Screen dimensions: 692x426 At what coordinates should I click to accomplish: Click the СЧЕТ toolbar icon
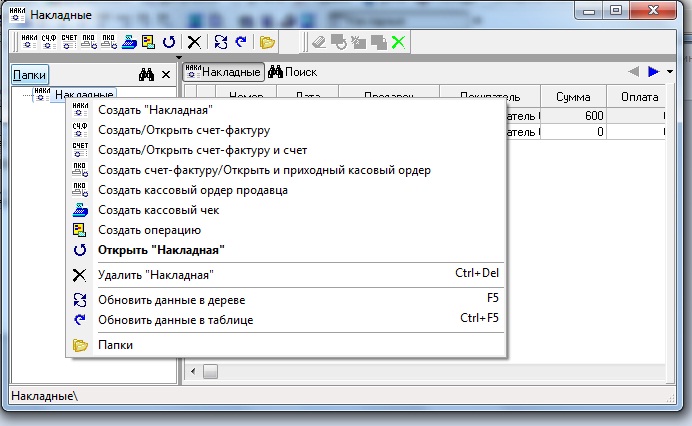click(69, 42)
